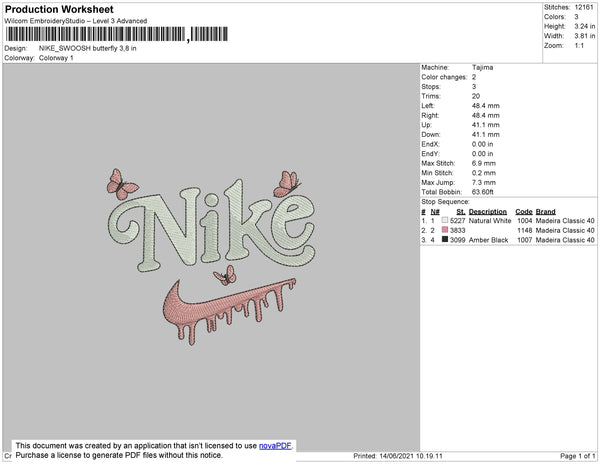Click the Width value 3.81 in

pos(585,36)
